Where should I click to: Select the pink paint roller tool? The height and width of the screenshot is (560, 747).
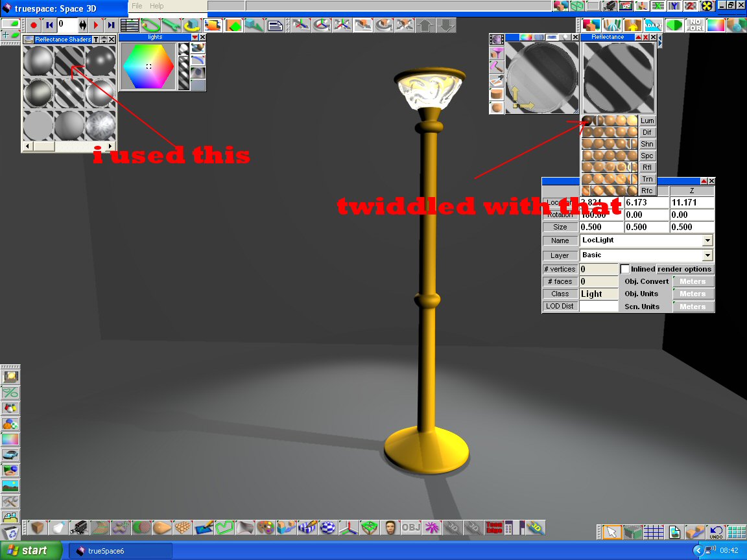pyautogui.click(x=497, y=67)
